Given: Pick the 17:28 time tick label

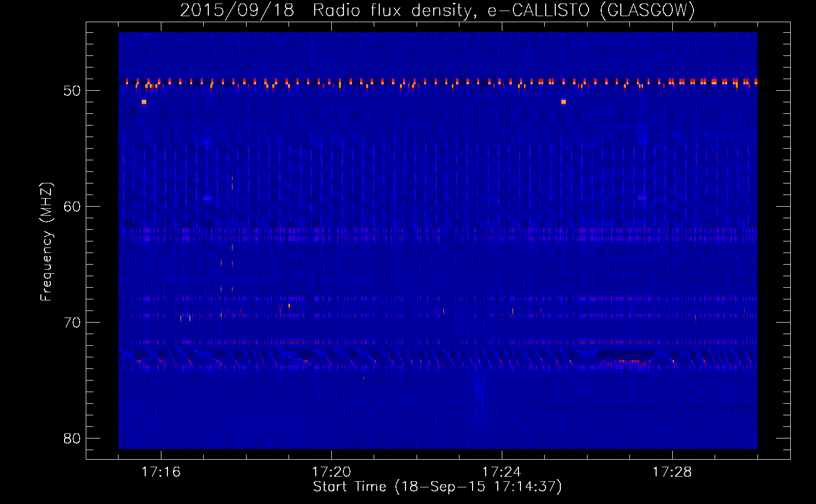Looking at the screenshot, I should click(x=672, y=472).
